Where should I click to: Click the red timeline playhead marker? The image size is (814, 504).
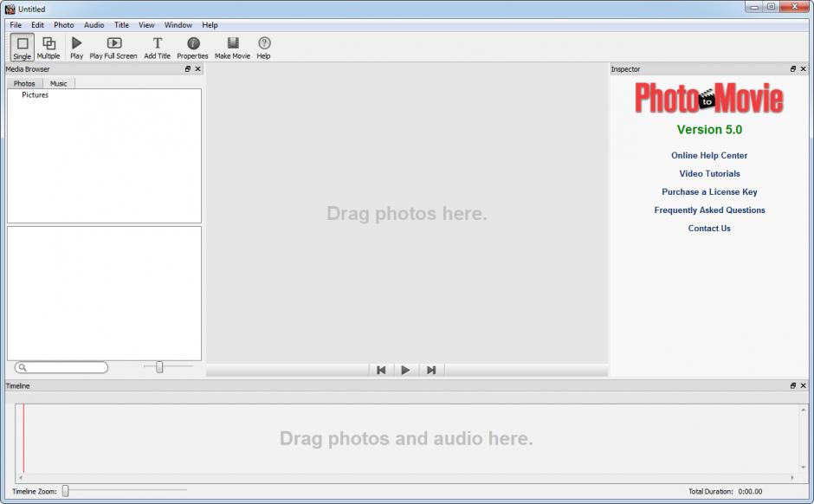click(x=23, y=438)
